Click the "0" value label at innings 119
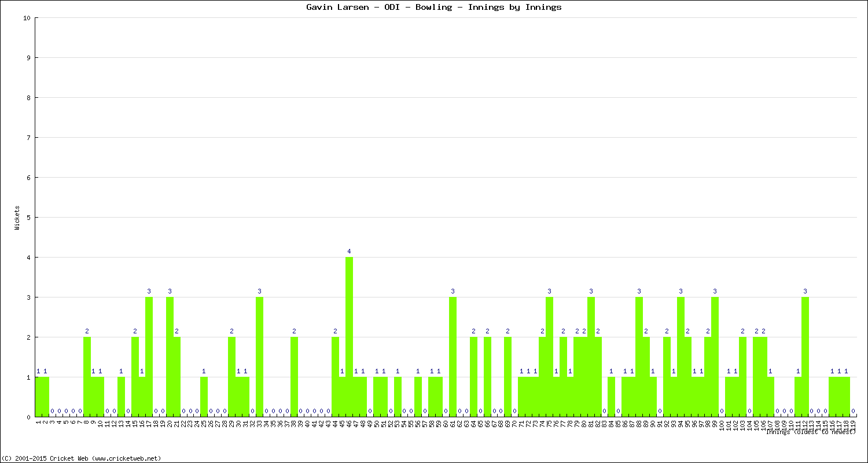This screenshot has width=868, height=463. 853,411
